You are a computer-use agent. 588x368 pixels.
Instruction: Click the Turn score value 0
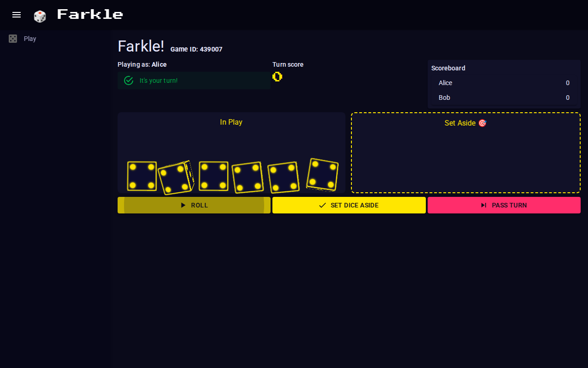click(277, 77)
